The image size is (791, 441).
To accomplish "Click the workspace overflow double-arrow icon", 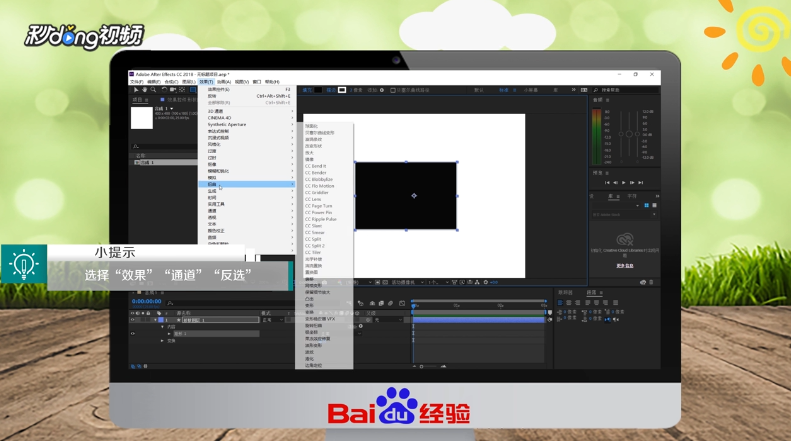I will 574,90.
